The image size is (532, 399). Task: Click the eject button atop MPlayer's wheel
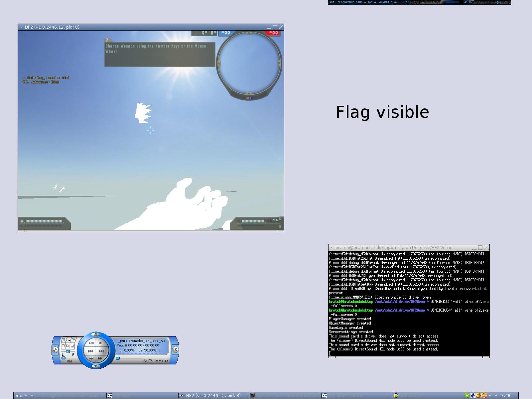tap(96, 334)
